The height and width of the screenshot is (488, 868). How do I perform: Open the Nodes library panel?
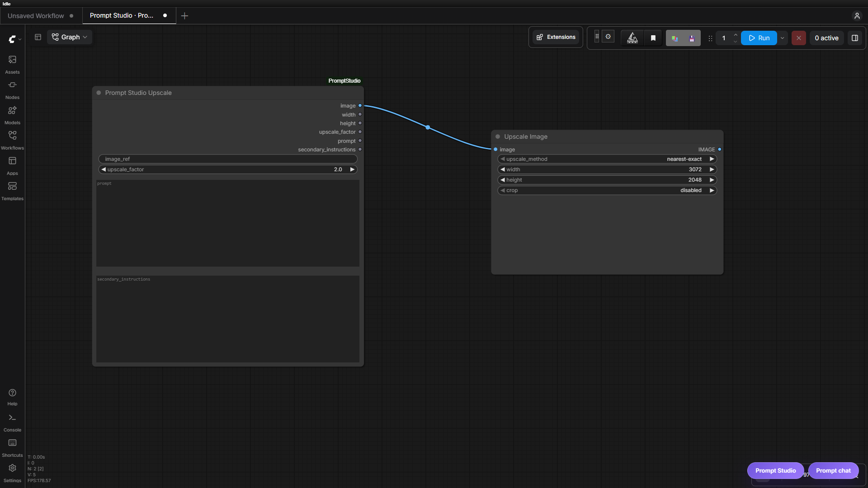click(x=12, y=90)
